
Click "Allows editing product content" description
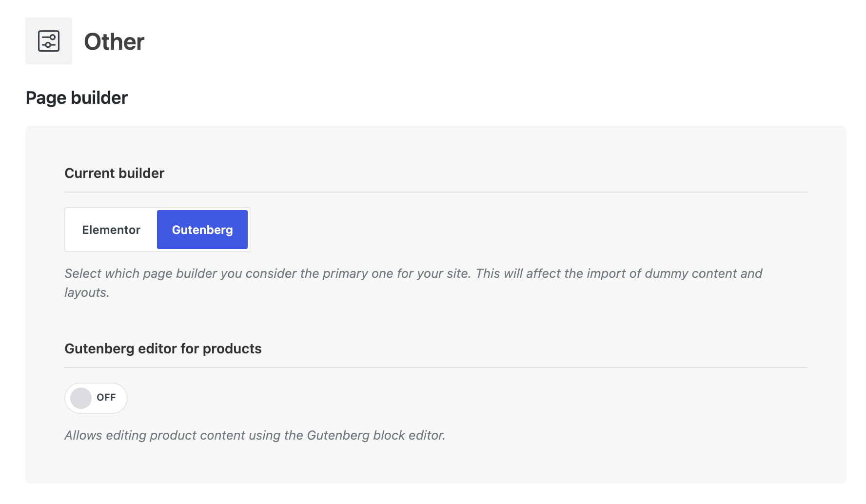coord(255,435)
